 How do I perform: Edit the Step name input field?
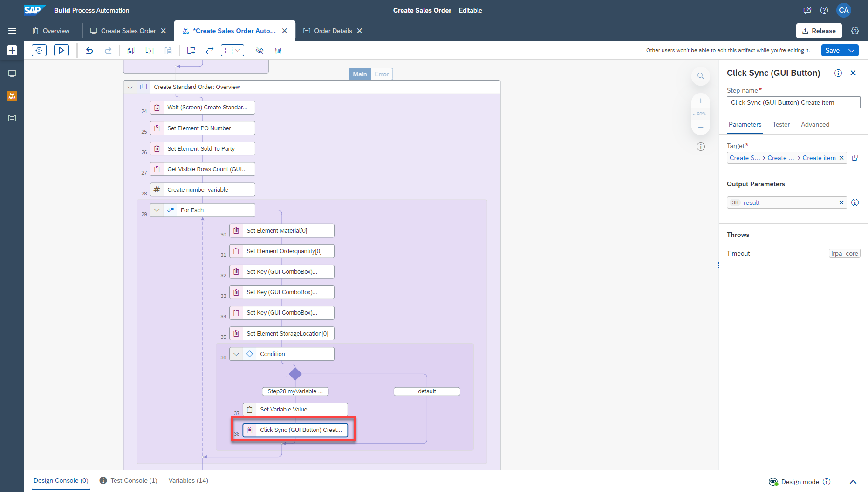tap(793, 102)
